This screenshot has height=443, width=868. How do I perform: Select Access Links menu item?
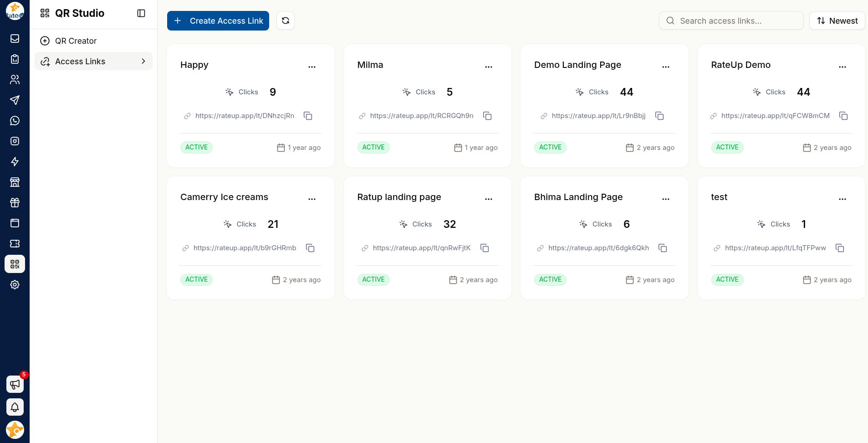pyautogui.click(x=93, y=62)
